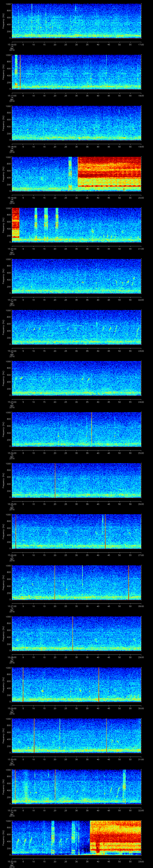The image size is (153, 868).
Task: Click the red vertical spike in the 15:17:00 panel
Action: click(20, 72)
